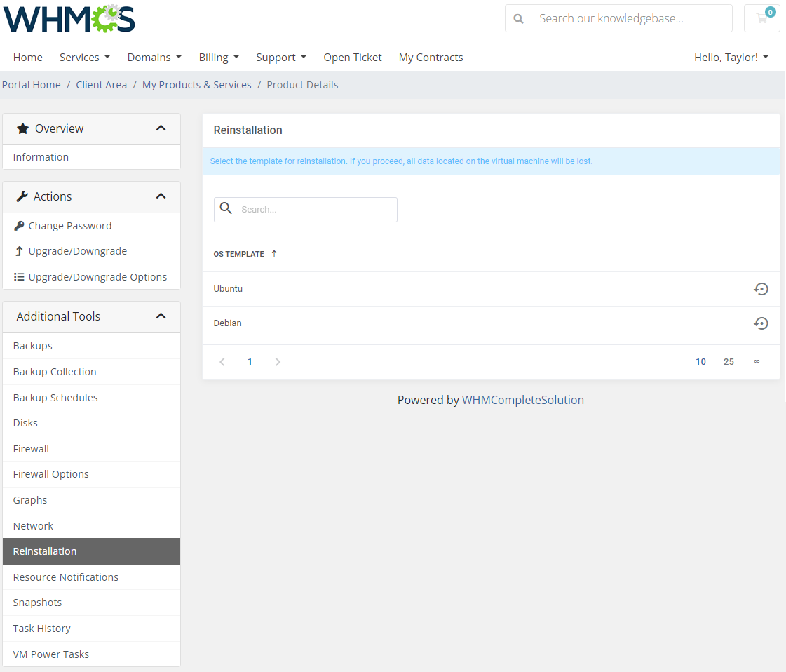Collapse the Overview panel
Image resolution: width=786 pixels, height=672 pixels.
tap(161, 128)
